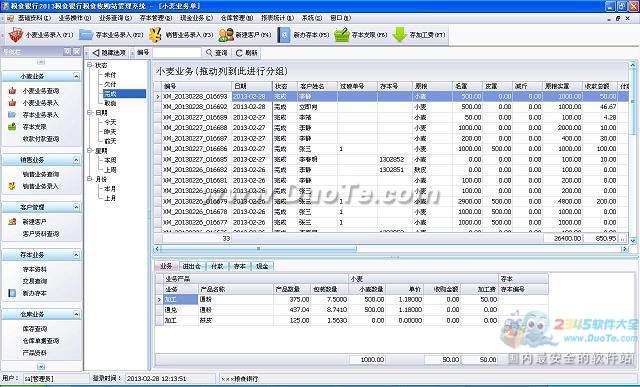The width and height of the screenshot is (640, 387).
Task: Click the 查询 search button
Action: [217, 53]
